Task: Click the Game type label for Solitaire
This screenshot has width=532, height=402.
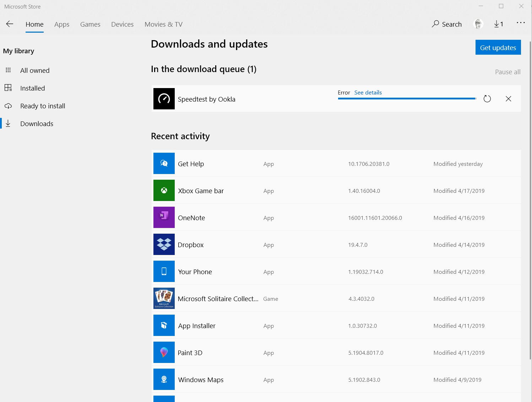Action: pyautogui.click(x=271, y=299)
